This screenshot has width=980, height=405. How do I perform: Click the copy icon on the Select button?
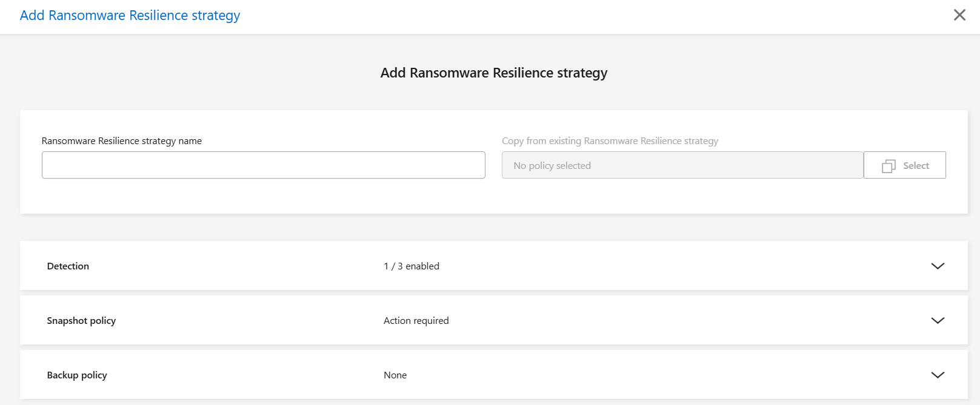tap(888, 166)
